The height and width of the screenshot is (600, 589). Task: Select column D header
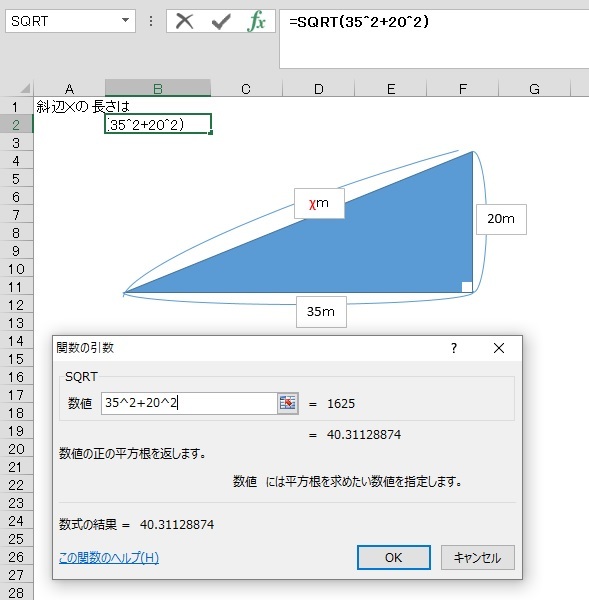pyautogui.click(x=318, y=89)
